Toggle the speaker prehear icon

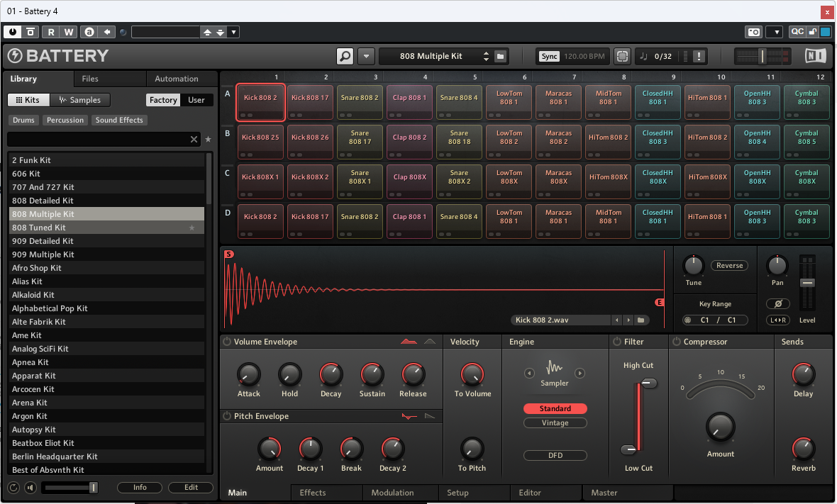[x=31, y=488]
